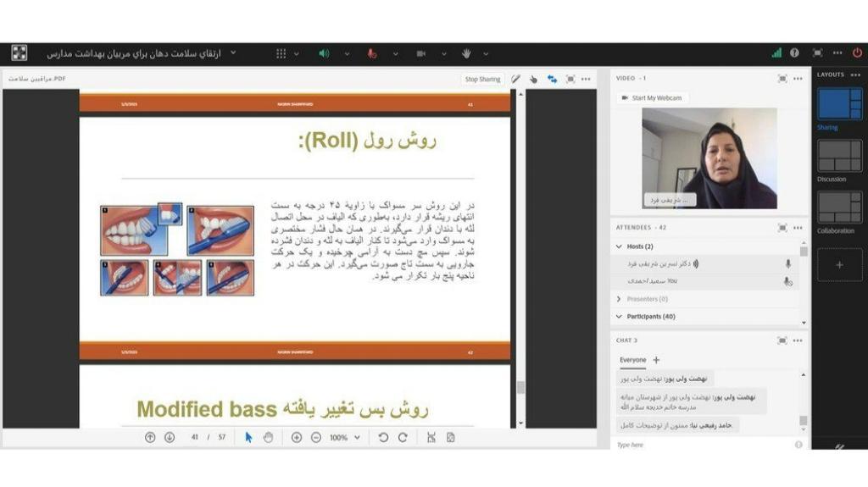Image resolution: width=868 pixels, height=487 pixels.
Task: Open the pod grid menu icon
Action: click(281, 53)
